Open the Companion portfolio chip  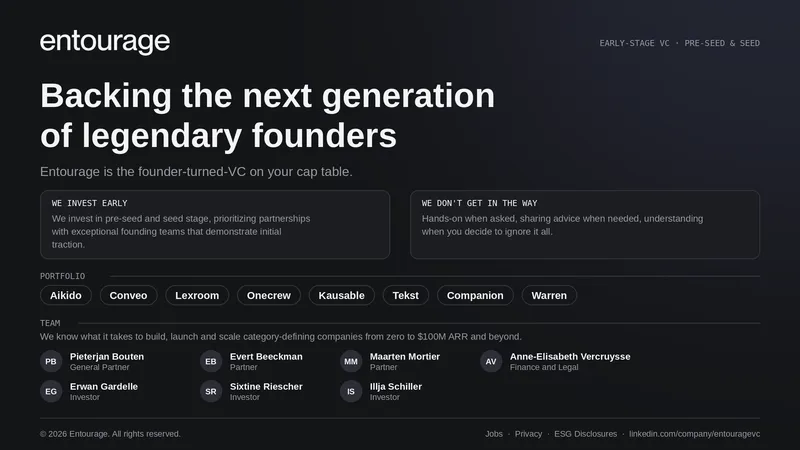[x=475, y=295]
